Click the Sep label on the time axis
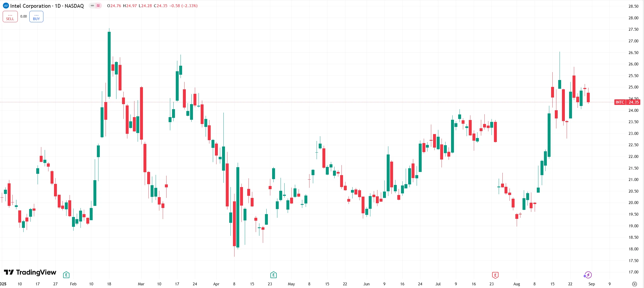Image resolution: width=644 pixels, height=288 pixels. pyautogui.click(x=592, y=284)
